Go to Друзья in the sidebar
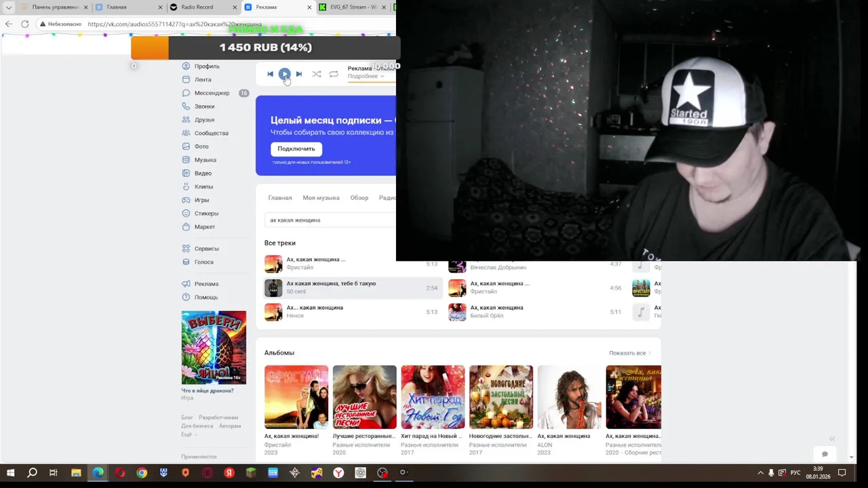The width and height of the screenshot is (868, 488). coord(198,120)
